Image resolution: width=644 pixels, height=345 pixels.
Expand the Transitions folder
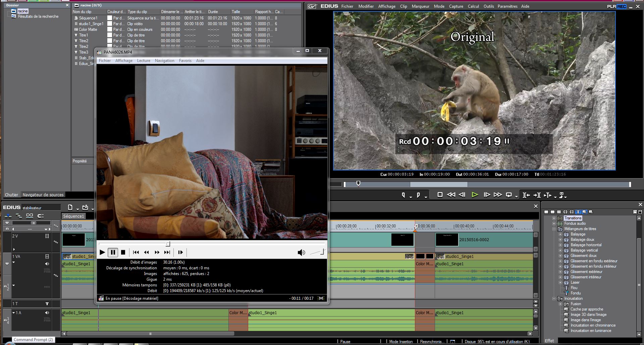554,218
